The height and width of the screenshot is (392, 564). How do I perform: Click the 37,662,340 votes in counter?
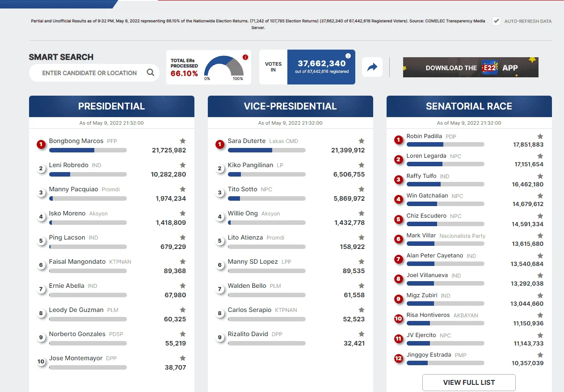[322, 63]
